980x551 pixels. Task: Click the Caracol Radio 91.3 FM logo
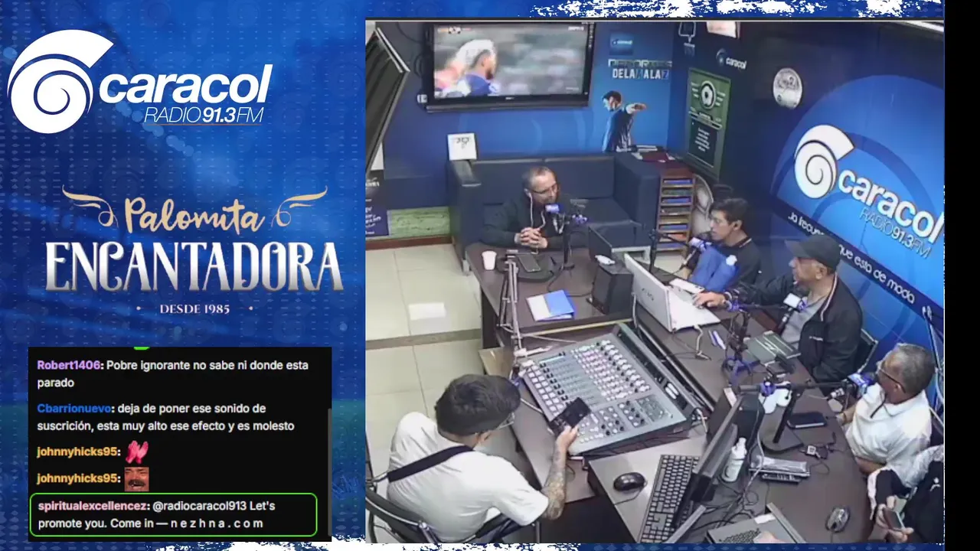140,82
